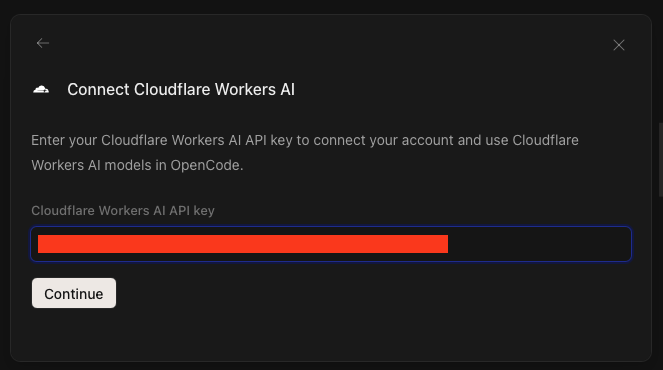Screen dimensions: 663x370
Task: Go back using the left arrow icon
Action: point(43,43)
